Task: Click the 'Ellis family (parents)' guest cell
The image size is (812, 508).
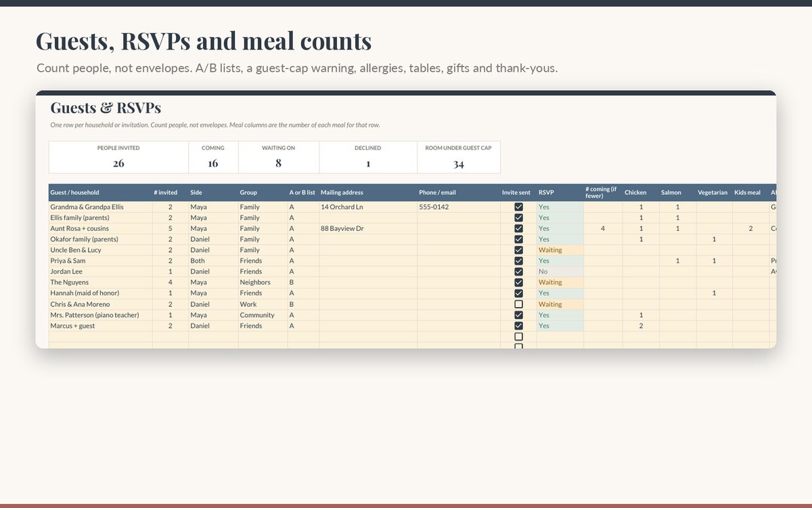Action: pos(101,217)
